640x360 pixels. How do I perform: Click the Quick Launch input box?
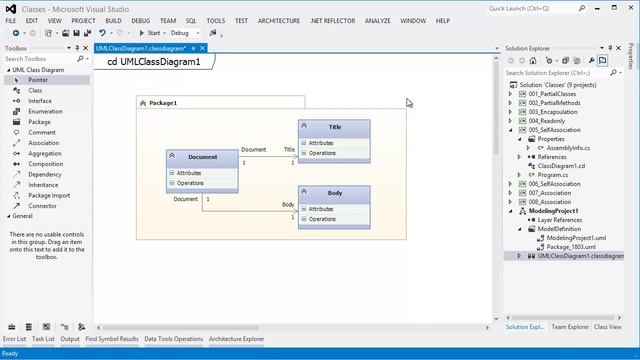[x=532, y=8]
